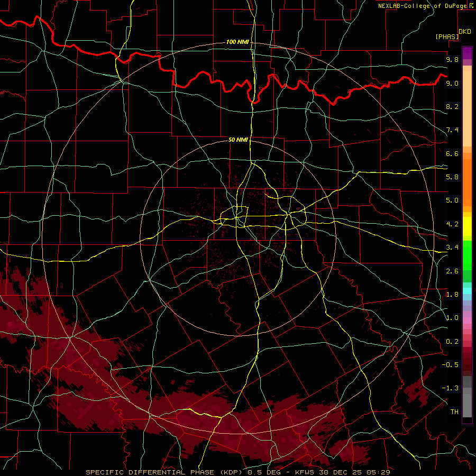Click the 30 DEC 25 date text
The width and height of the screenshot is (476, 476).
coord(340,472)
